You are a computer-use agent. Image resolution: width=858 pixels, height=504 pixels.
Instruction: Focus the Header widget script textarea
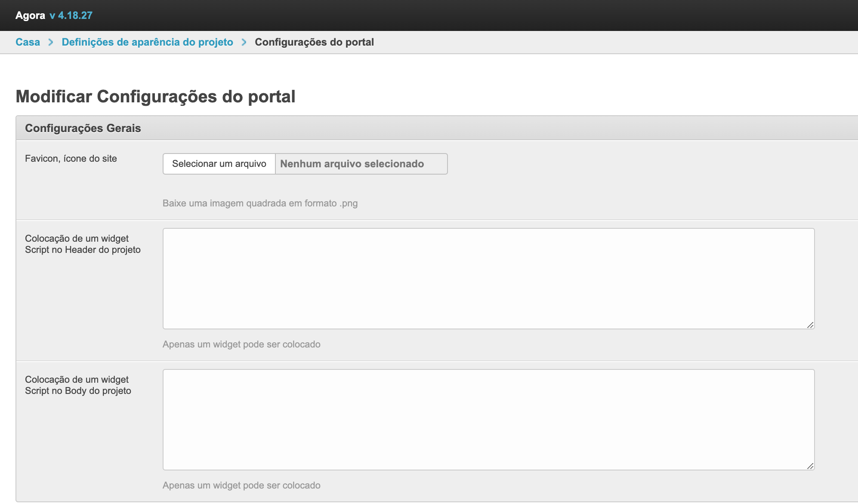click(488, 279)
